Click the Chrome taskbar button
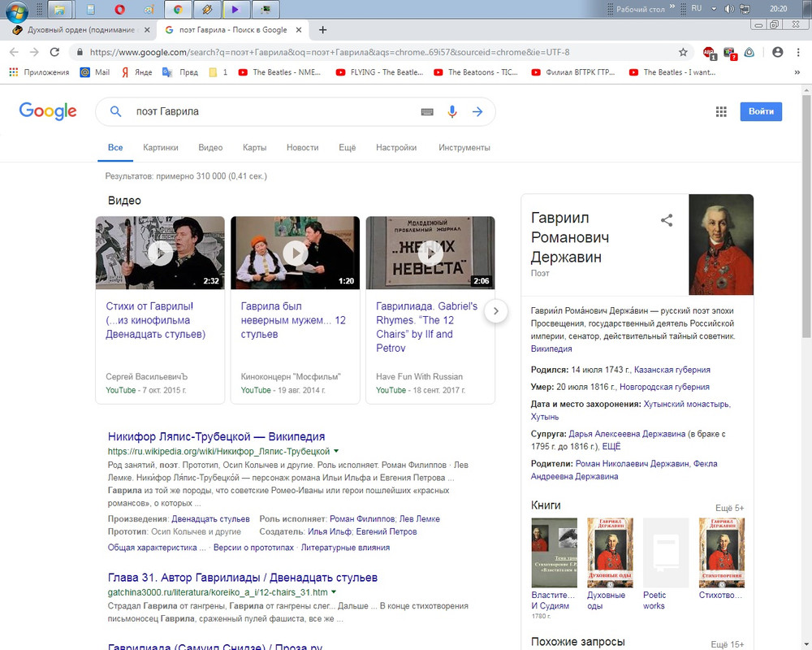 [x=178, y=9]
